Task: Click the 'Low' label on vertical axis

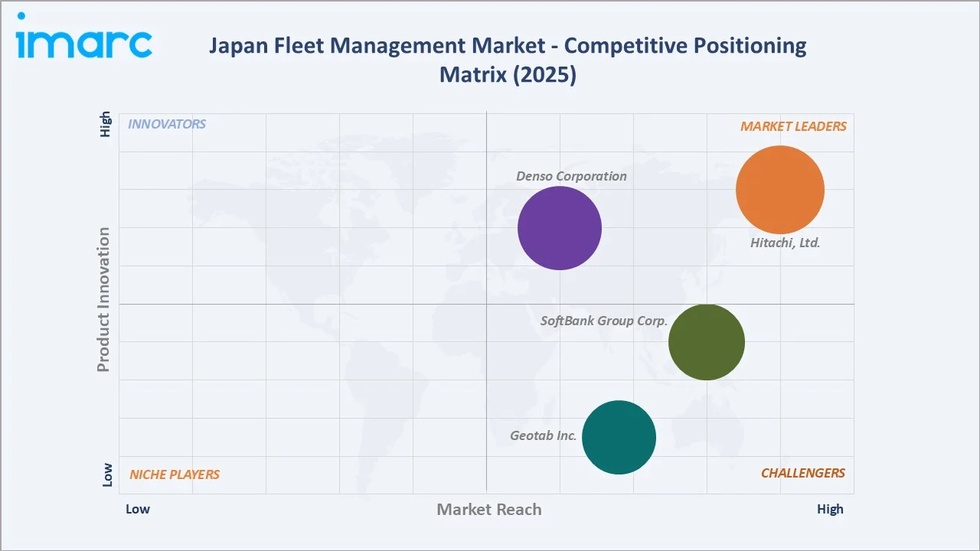Action: (107, 474)
